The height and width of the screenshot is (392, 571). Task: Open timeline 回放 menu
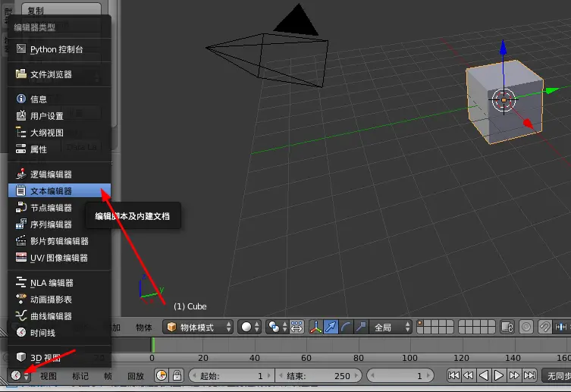click(136, 375)
